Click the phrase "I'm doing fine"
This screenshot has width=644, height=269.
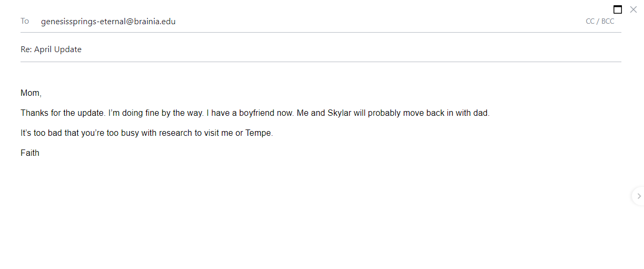[133, 113]
